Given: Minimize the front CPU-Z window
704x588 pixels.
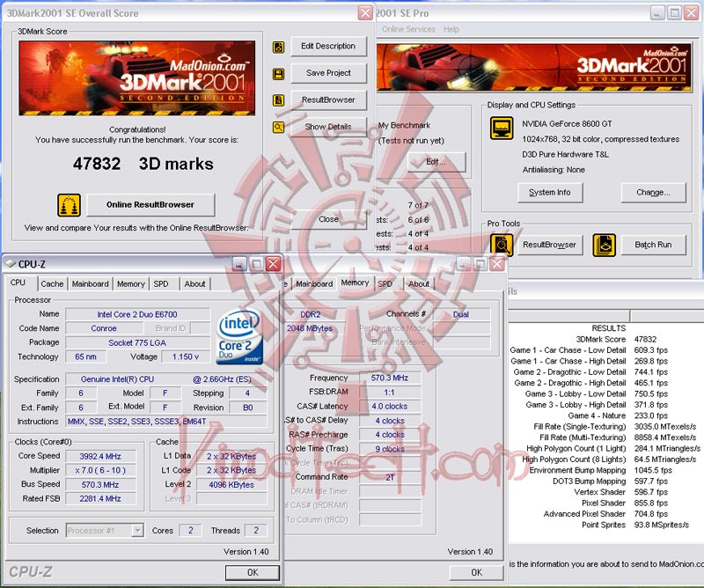Looking at the screenshot, I should click(x=239, y=264).
